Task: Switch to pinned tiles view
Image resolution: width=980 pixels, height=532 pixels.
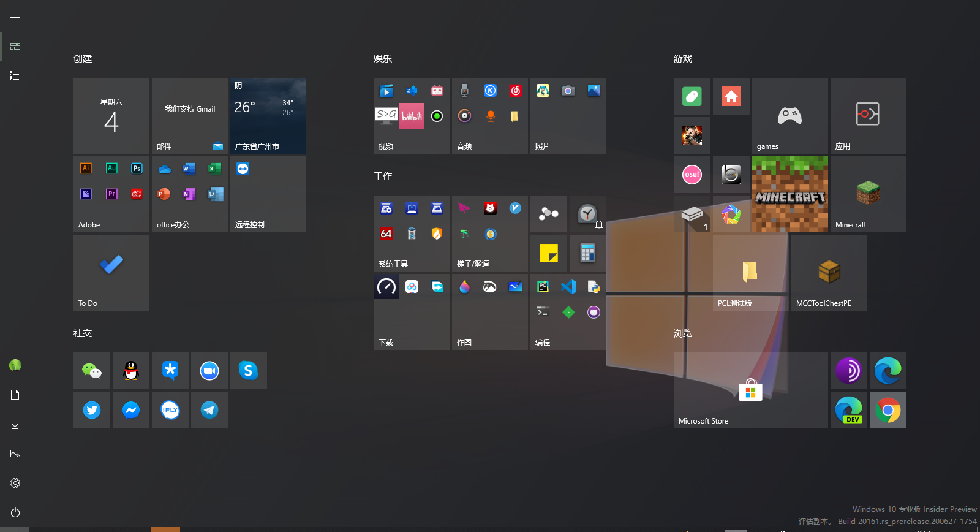Action: pyautogui.click(x=15, y=47)
